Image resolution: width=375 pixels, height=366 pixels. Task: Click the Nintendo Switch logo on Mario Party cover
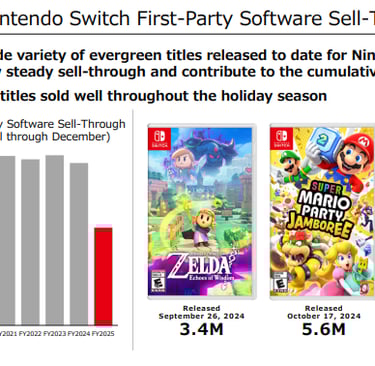point(283,139)
